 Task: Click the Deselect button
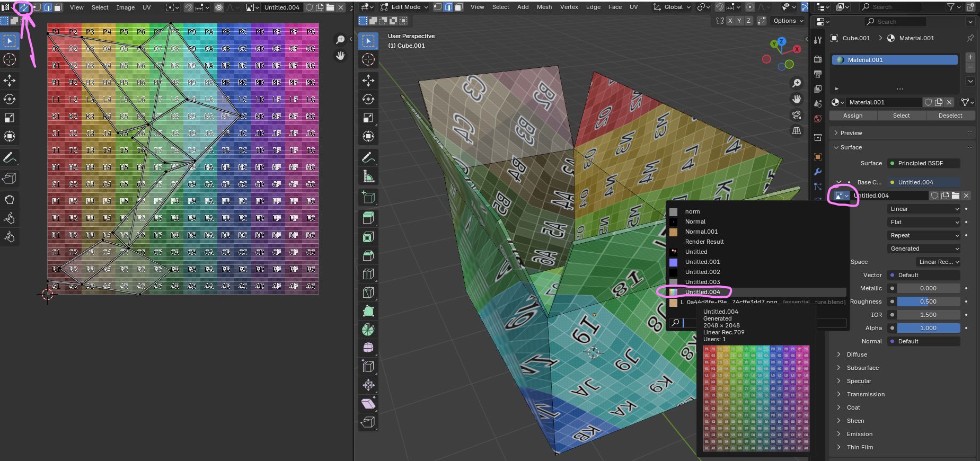pyautogui.click(x=950, y=116)
